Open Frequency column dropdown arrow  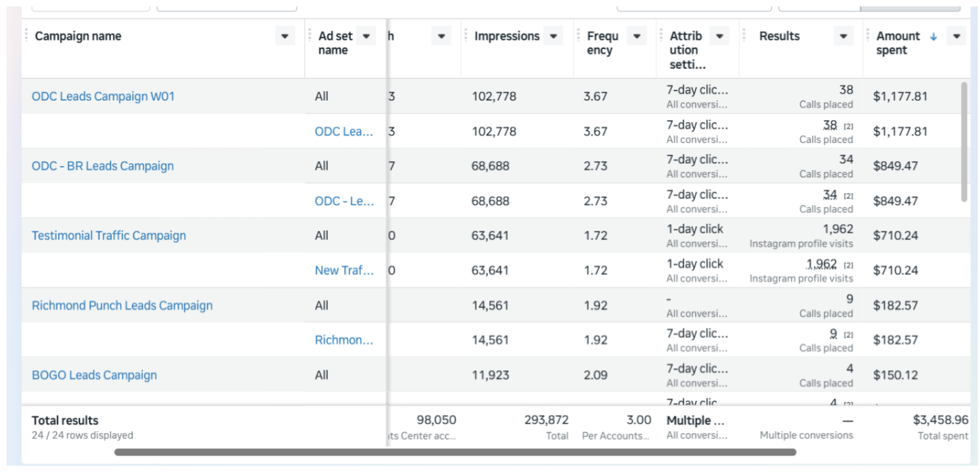pyautogui.click(x=637, y=36)
